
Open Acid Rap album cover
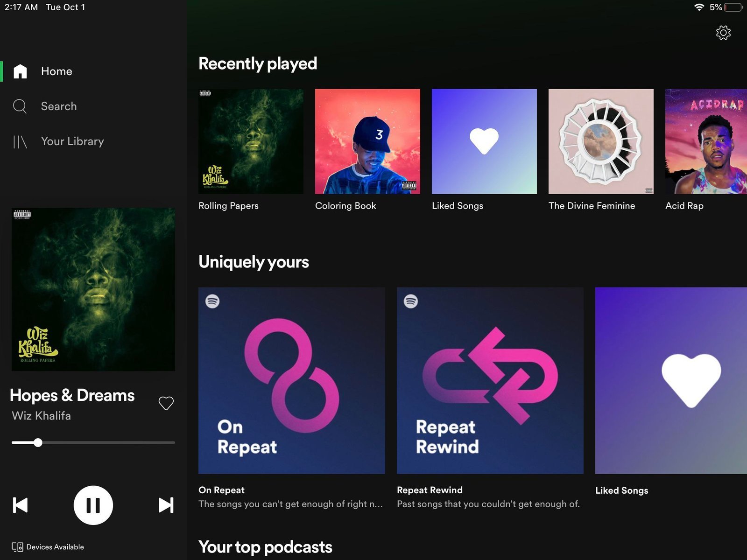click(706, 141)
